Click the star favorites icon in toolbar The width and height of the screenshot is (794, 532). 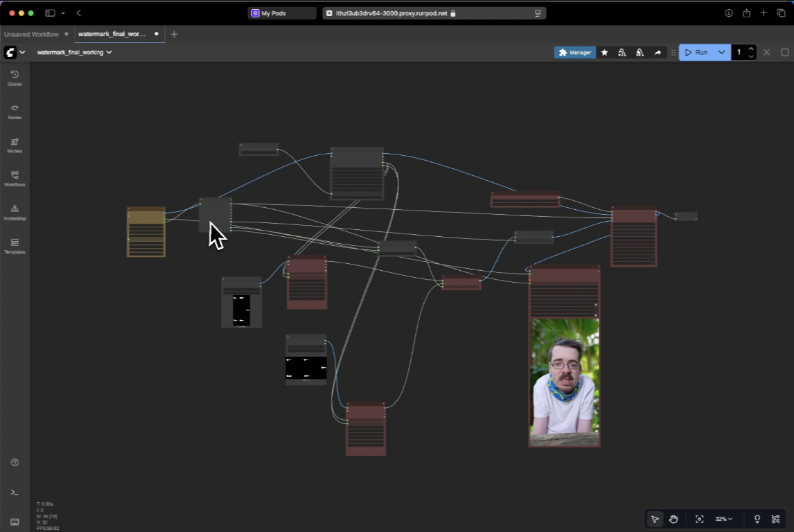click(605, 52)
